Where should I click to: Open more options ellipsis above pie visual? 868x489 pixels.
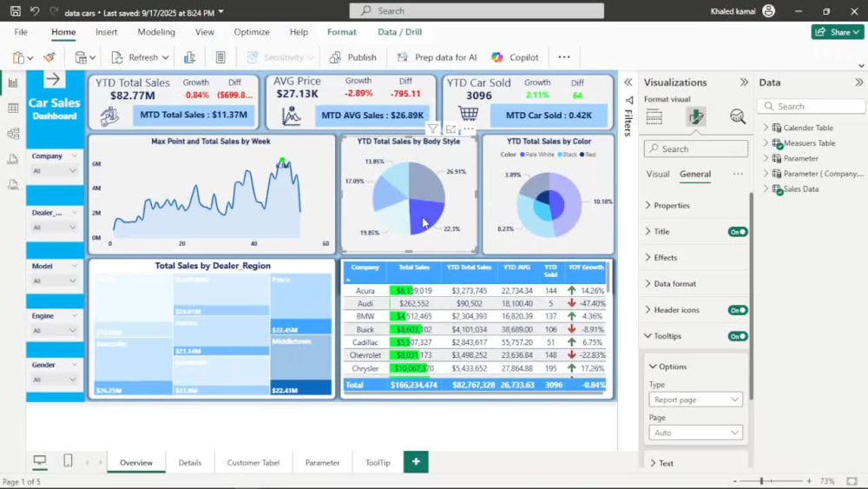coord(469,129)
